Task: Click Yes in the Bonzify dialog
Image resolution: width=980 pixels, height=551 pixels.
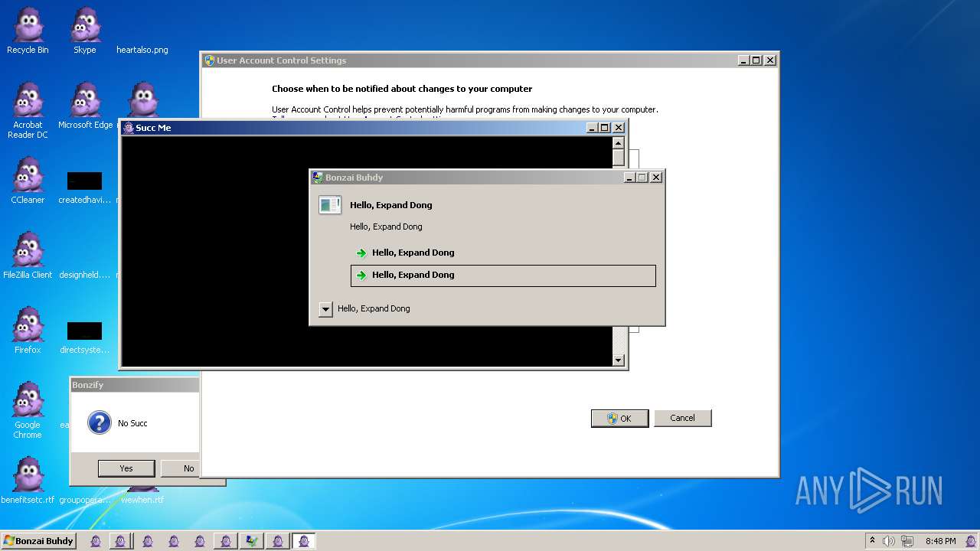Action: (126, 468)
